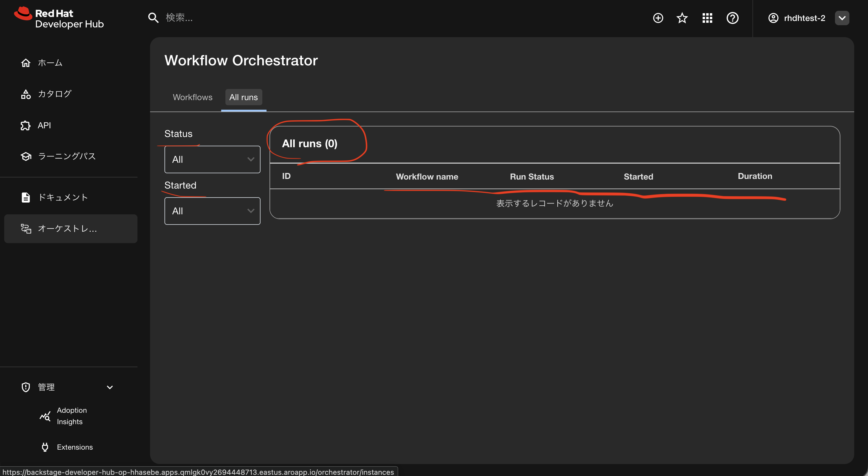Open the help question mark icon
The height and width of the screenshot is (476, 868).
click(x=732, y=18)
